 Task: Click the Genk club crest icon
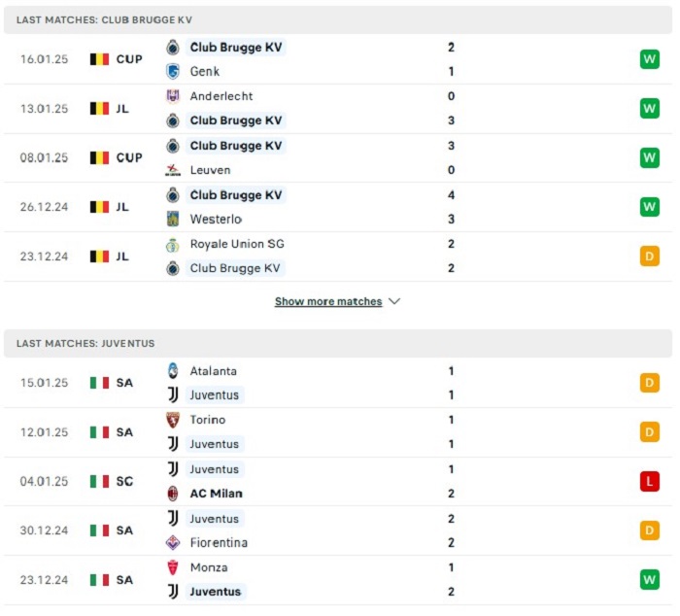(x=173, y=71)
